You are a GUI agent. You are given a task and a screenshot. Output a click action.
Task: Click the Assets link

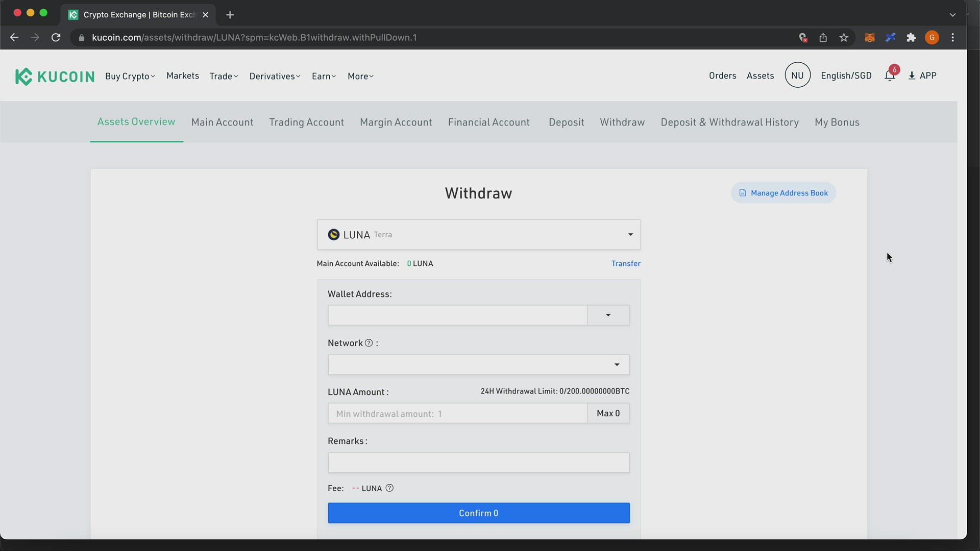[x=761, y=76]
